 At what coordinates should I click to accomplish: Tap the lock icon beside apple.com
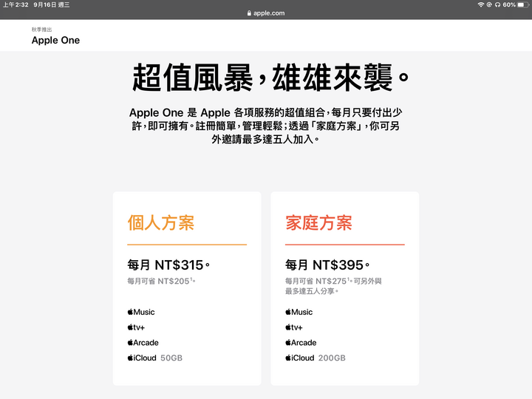pyautogui.click(x=250, y=13)
